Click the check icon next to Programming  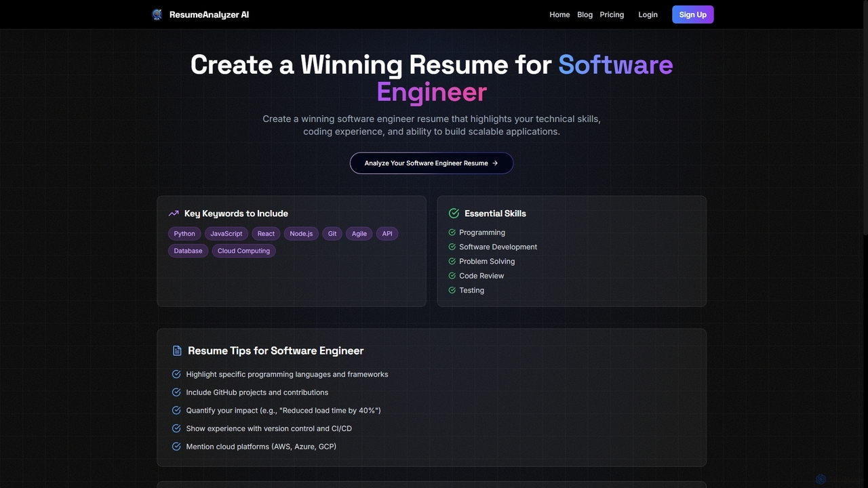452,232
